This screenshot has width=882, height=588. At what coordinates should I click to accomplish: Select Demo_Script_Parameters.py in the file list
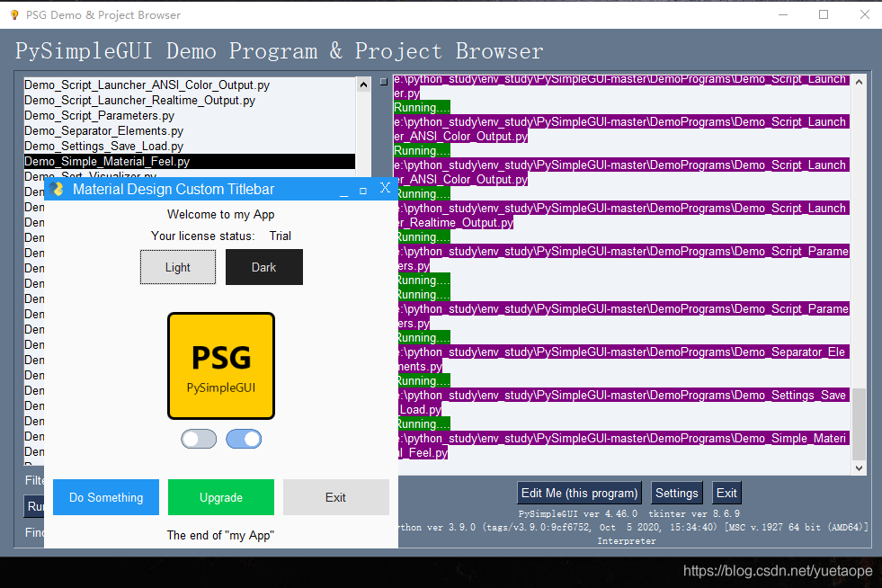click(189, 115)
